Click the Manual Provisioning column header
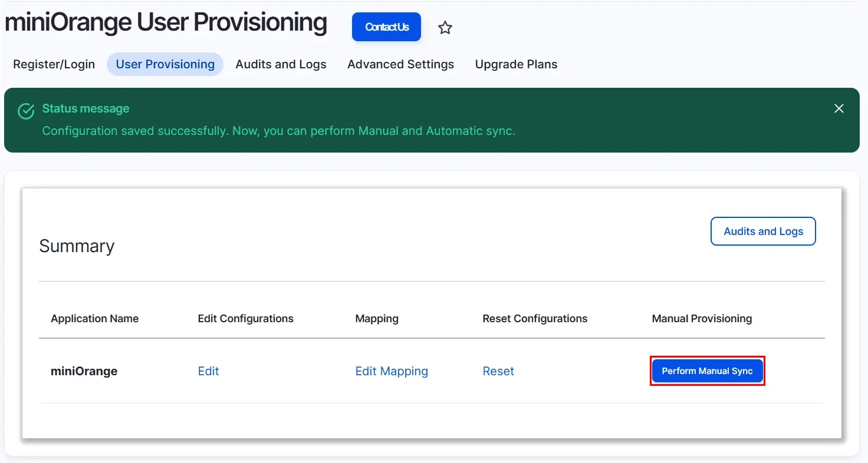This screenshot has height=463, width=868. 702,319
